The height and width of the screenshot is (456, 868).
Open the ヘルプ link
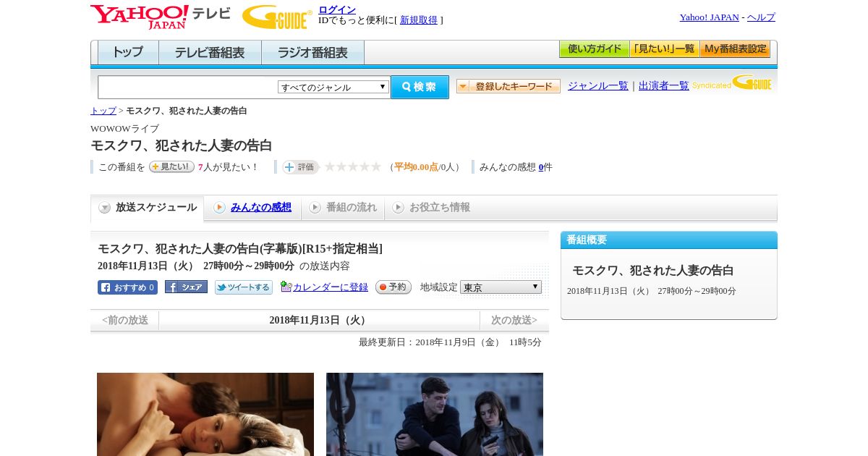(761, 17)
